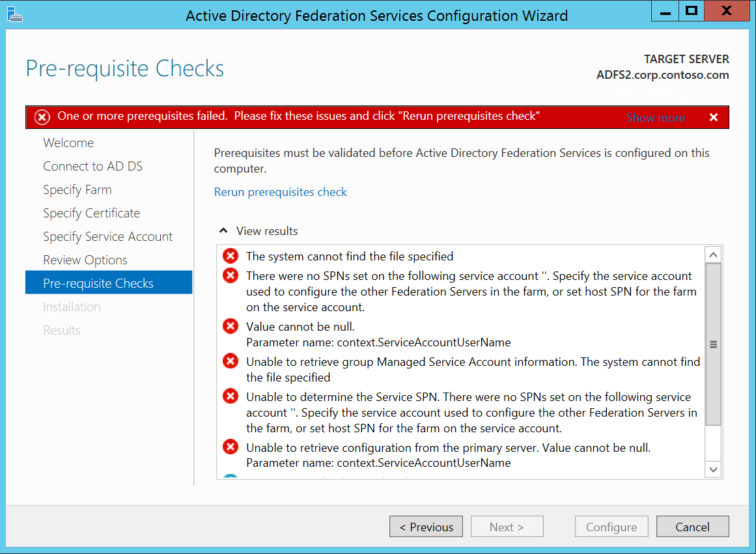Click error icon beside 'Value cannot be null.'
The height and width of the screenshot is (554, 756).
231,326
